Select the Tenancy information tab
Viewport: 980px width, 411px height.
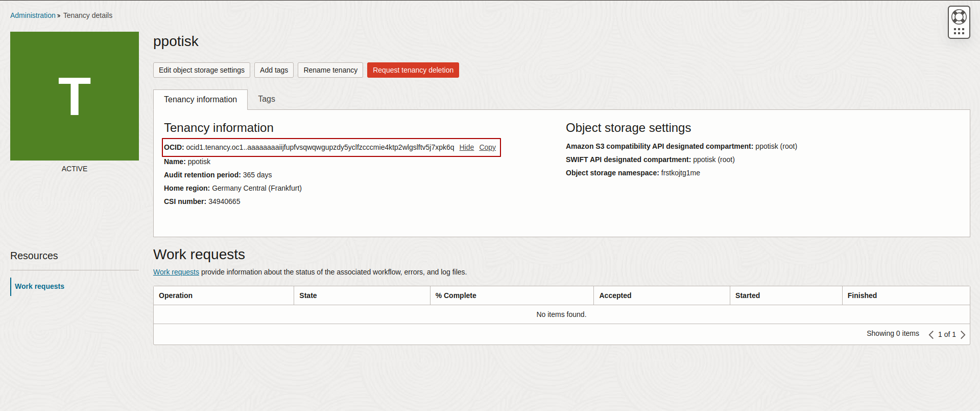coord(200,100)
